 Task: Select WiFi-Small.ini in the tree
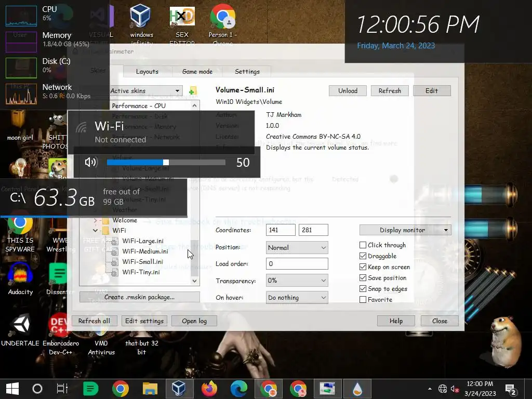pyautogui.click(x=142, y=262)
